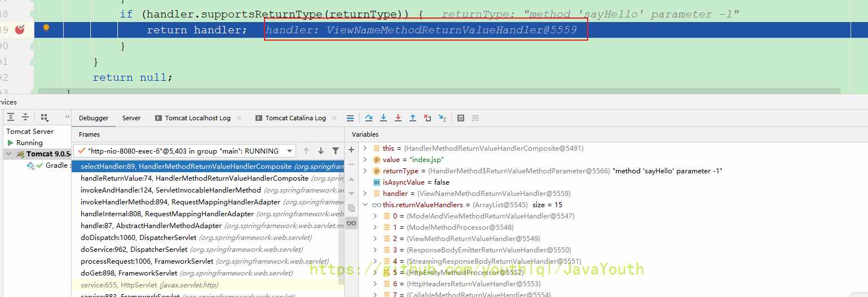Toggle the breakpoint at the return handler line
The height and width of the screenshot is (297, 868).
coord(20,29)
